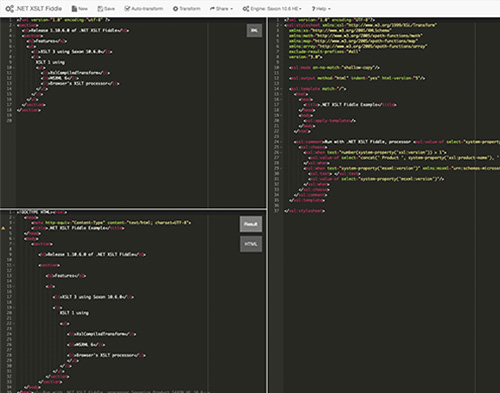Click the XML declaration line in XSLT pane
This screenshot has height=393, width=500.
pos(330,20)
